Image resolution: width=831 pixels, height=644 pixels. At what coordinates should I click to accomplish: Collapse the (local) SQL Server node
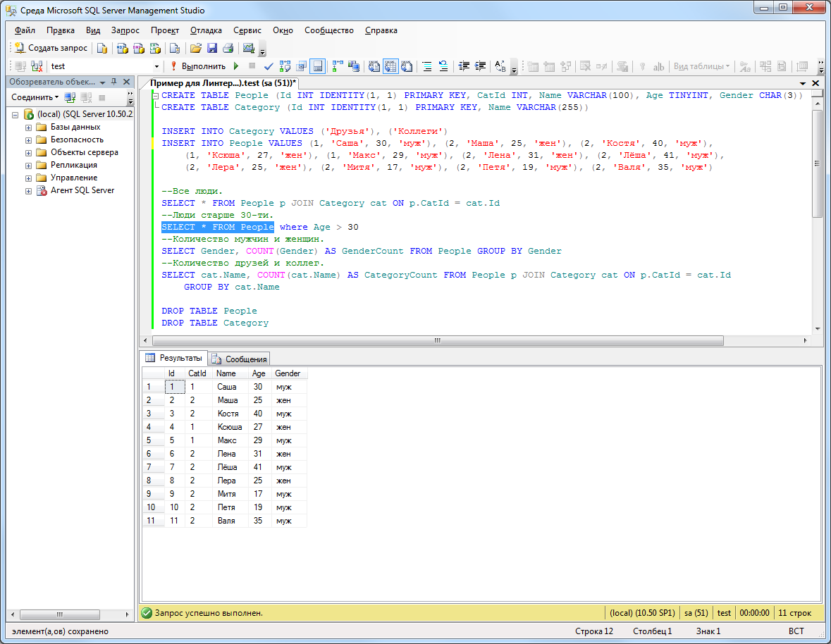click(16, 115)
